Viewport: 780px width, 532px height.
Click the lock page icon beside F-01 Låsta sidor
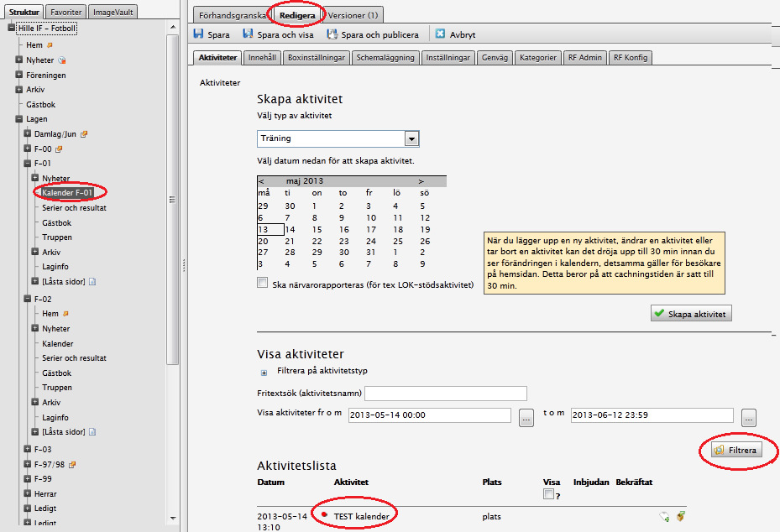(x=92, y=281)
